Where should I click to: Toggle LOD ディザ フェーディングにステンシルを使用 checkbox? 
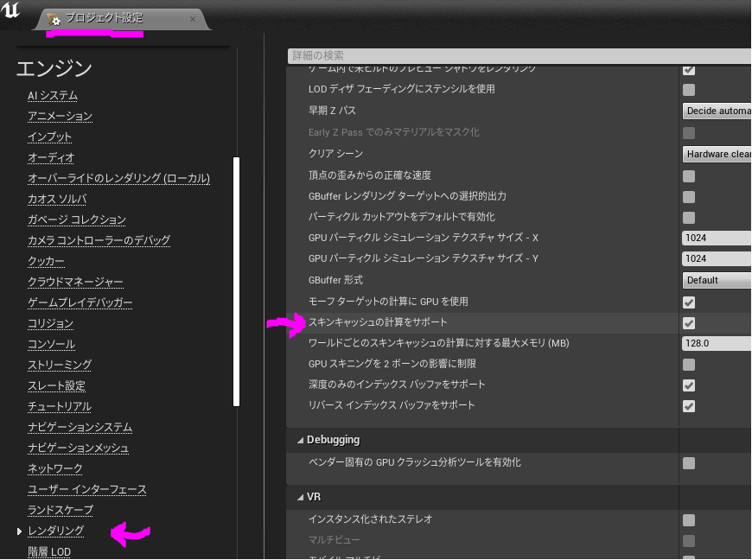pyautogui.click(x=689, y=90)
